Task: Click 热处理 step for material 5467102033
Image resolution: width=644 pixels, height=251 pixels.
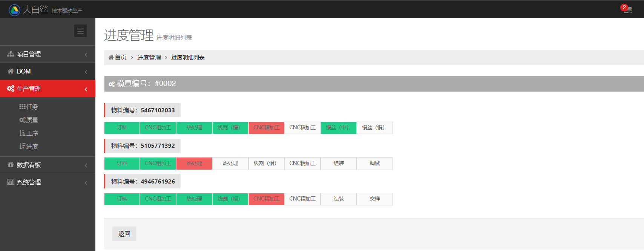Action: click(x=194, y=128)
